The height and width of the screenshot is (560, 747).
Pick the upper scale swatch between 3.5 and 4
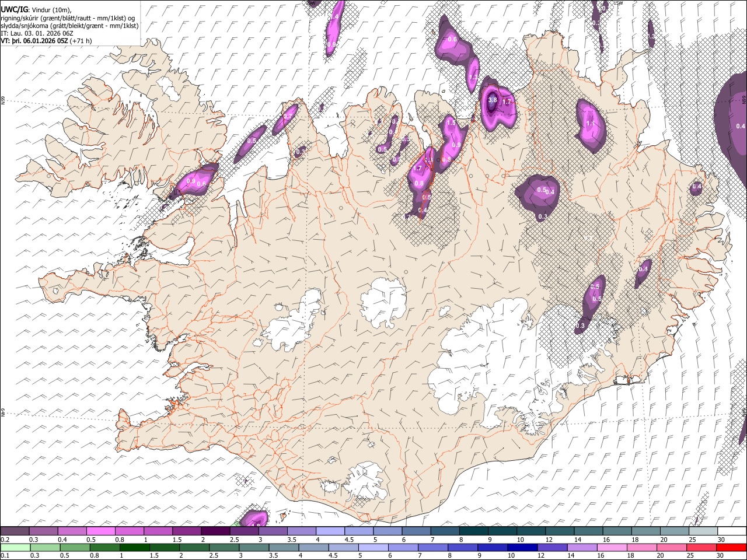pyautogui.click(x=301, y=531)
